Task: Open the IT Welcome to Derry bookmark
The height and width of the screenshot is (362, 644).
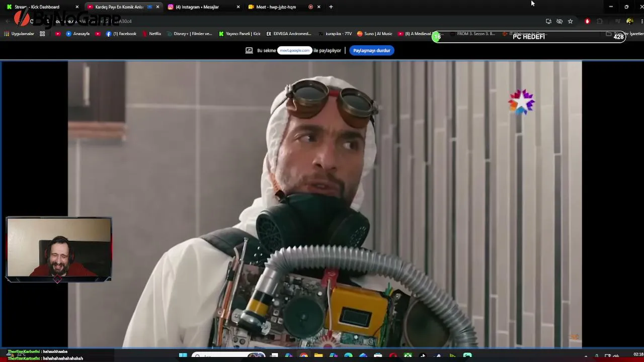Action: tap(526, 34)
